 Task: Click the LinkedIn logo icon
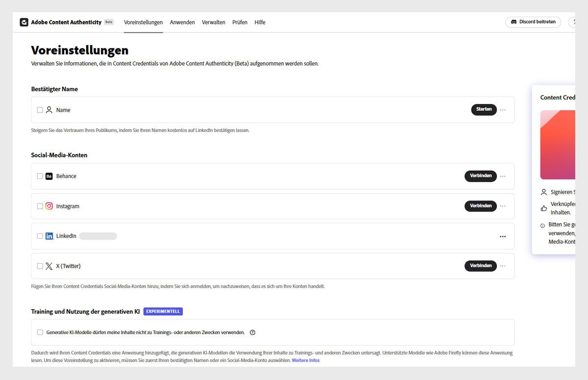point(49,236)
